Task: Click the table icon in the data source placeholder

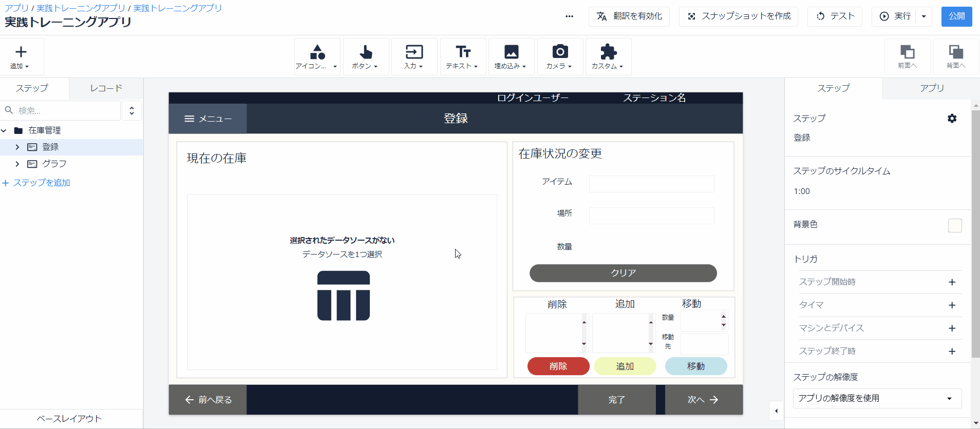Action: [x=343, y=296]
